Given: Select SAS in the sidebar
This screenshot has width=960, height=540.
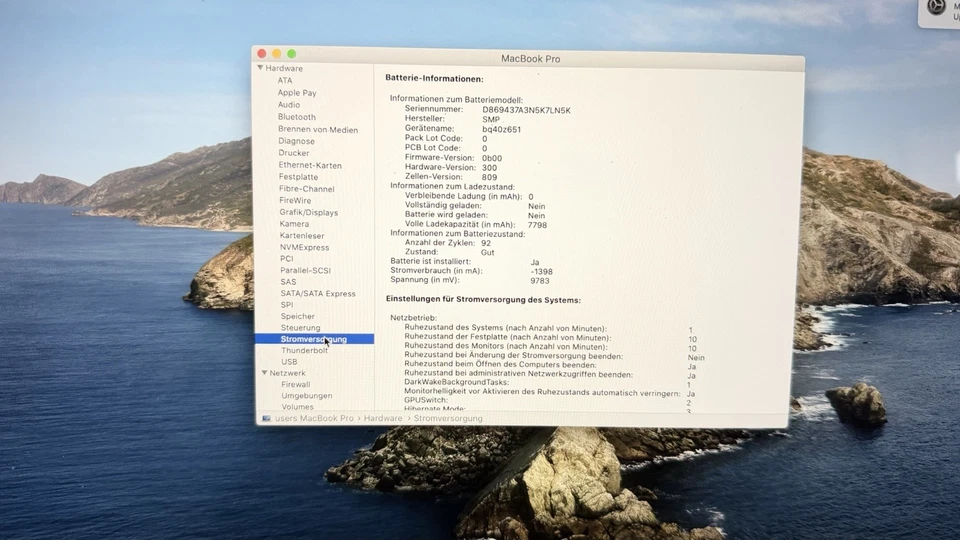Looking at the screenshot, I should point(288,282).
